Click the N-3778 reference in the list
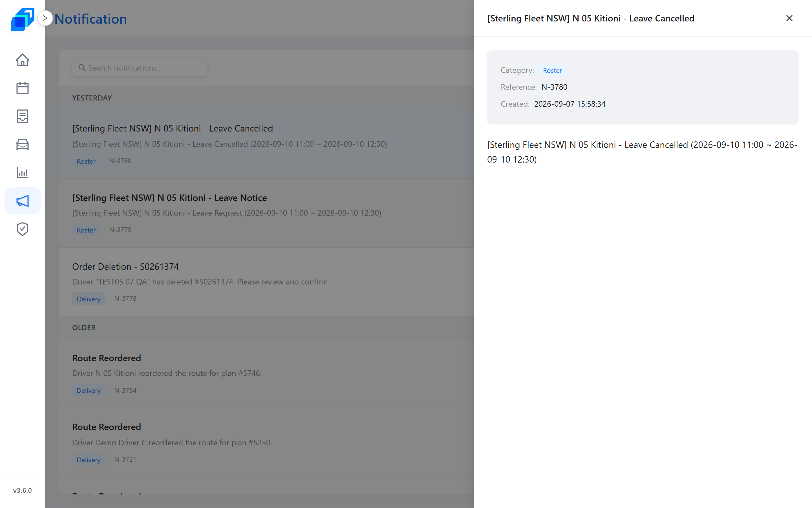The image size is (812, 508). (125, 298)
